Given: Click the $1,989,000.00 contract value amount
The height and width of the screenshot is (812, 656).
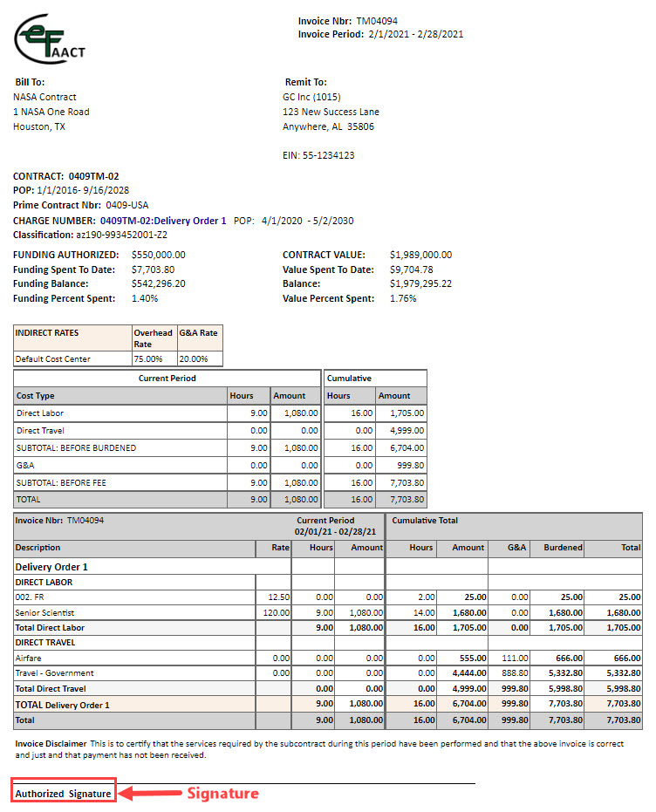Looking at the screenshot, I should 420,255.
